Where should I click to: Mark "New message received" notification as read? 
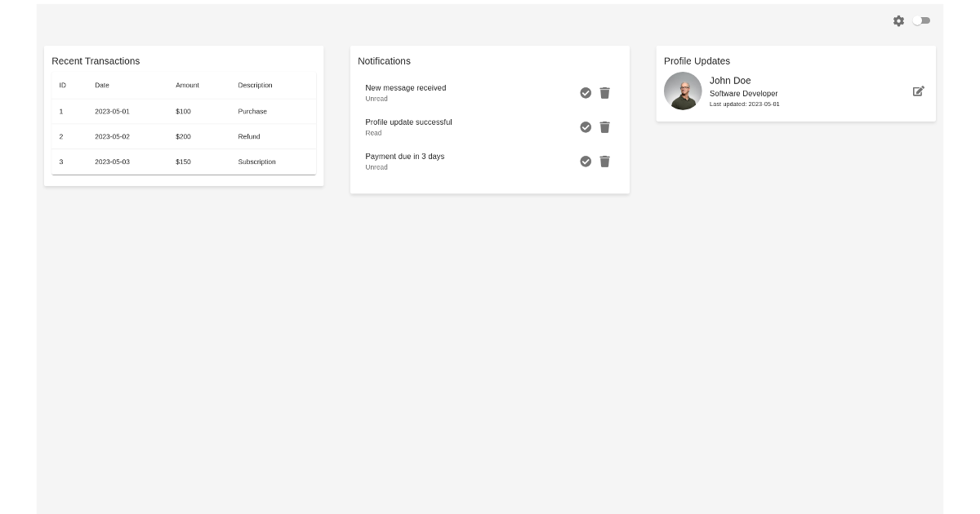click(x=586, y=93)
